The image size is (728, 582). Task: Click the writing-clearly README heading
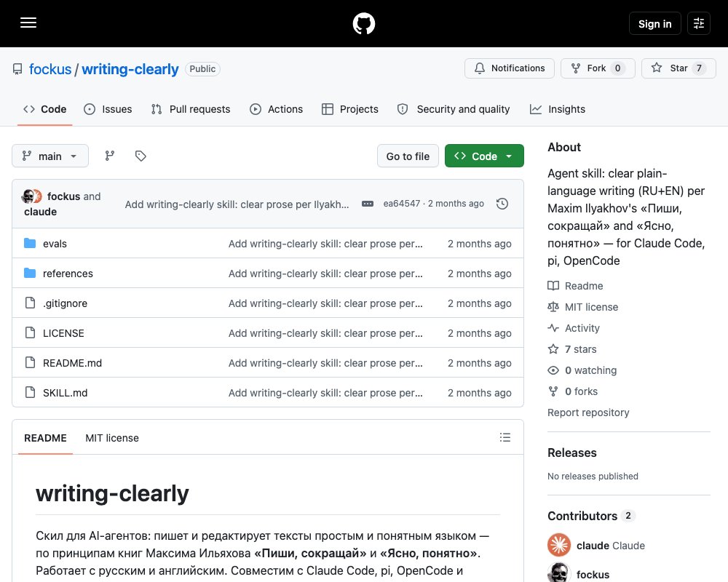[112, 493]
